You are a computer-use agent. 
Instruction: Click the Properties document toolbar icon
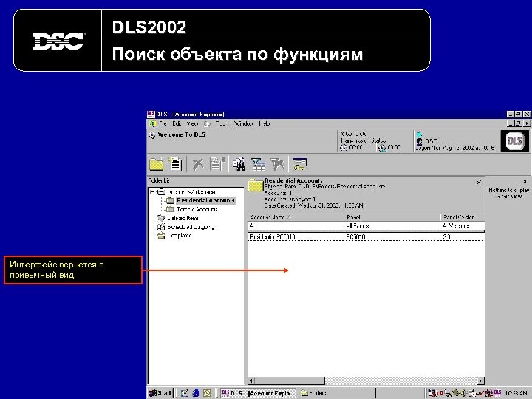click(217, 164)
